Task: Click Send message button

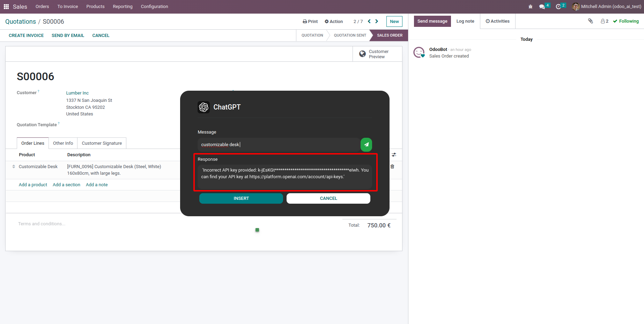Action: coord(432,21)
